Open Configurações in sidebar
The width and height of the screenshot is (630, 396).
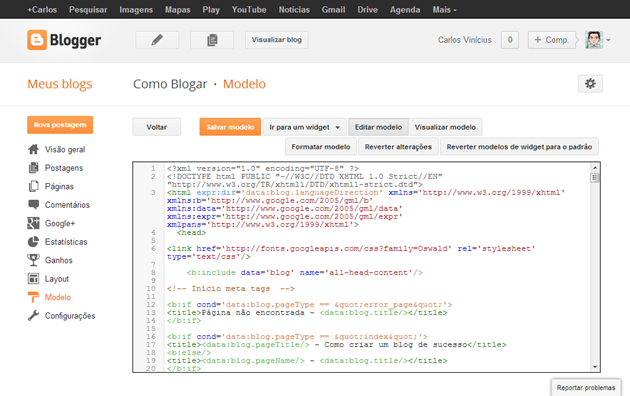pos(70,316)
